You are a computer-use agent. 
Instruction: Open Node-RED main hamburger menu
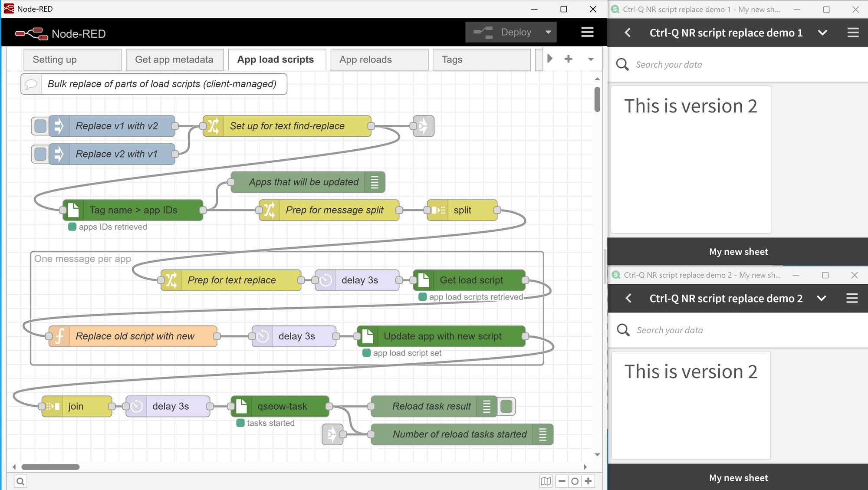coord(587,32)
